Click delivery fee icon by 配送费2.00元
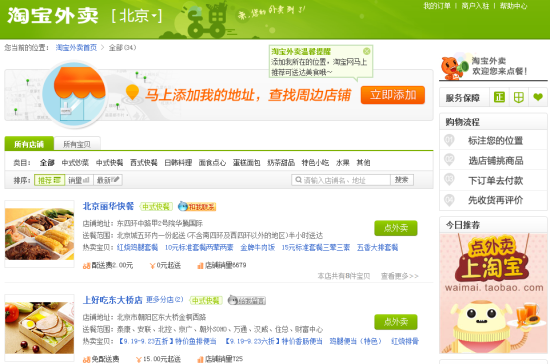 point(87,266)
